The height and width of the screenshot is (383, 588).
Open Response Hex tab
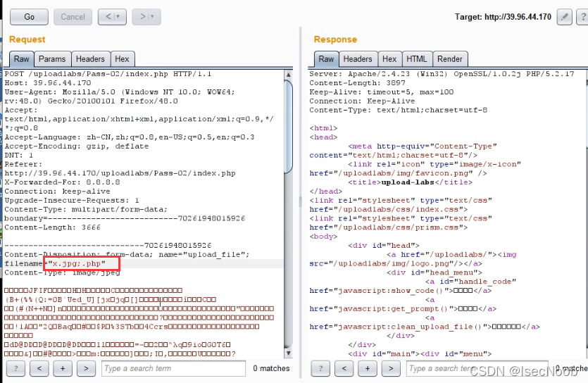click(x=389, y=59)
